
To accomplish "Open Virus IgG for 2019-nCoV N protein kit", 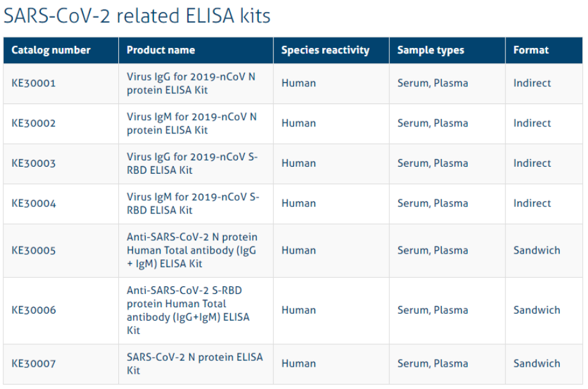I will point(191,83).
